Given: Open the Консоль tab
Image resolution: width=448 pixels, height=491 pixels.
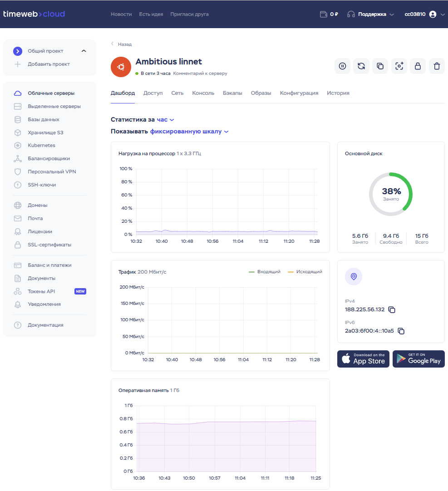Looking at the screenshot, I should click(203, 93).
